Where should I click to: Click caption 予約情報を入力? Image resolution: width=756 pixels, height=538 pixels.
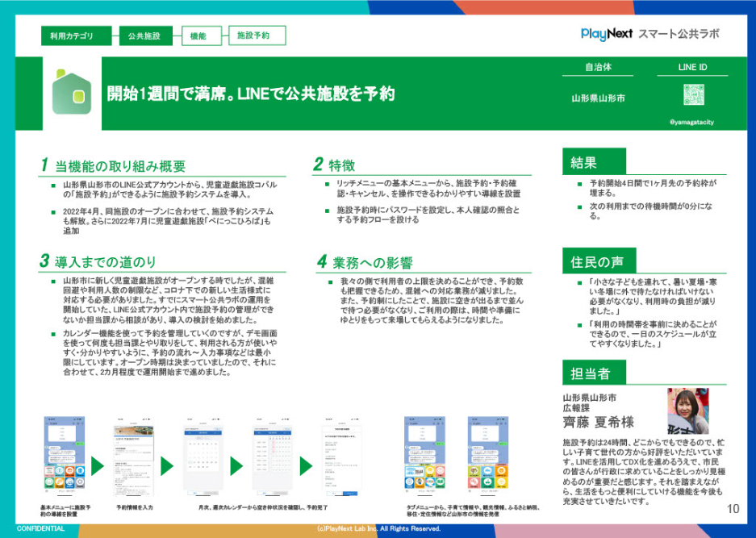click(x=135, y=507)
